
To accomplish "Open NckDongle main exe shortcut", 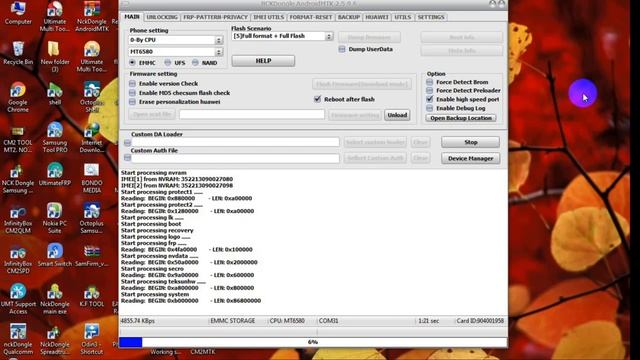I will pyautogui.click(x=55, y=299).
